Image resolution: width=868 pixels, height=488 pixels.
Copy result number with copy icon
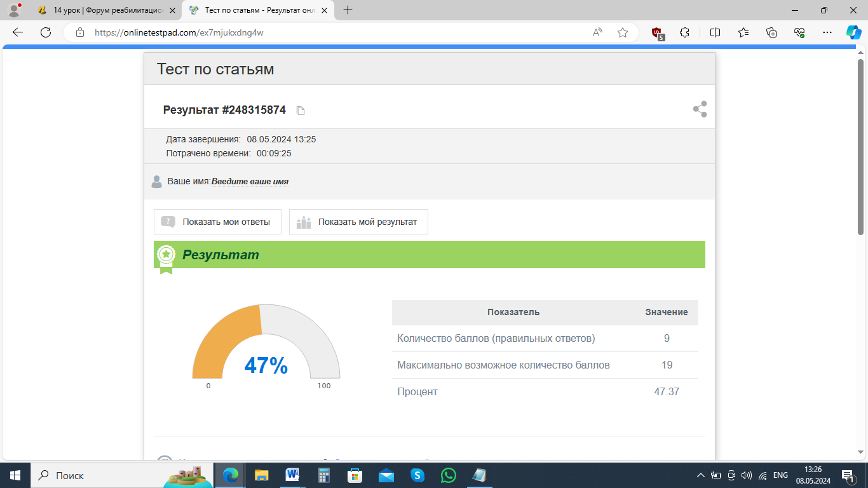[301, 111]
